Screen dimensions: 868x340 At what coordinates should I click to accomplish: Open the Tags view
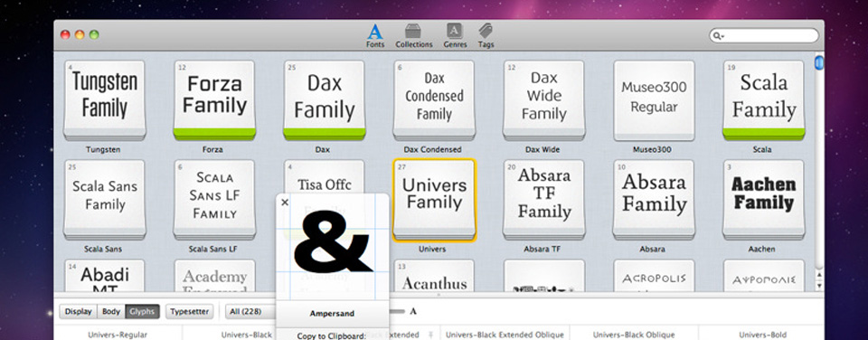coord(486,35)
